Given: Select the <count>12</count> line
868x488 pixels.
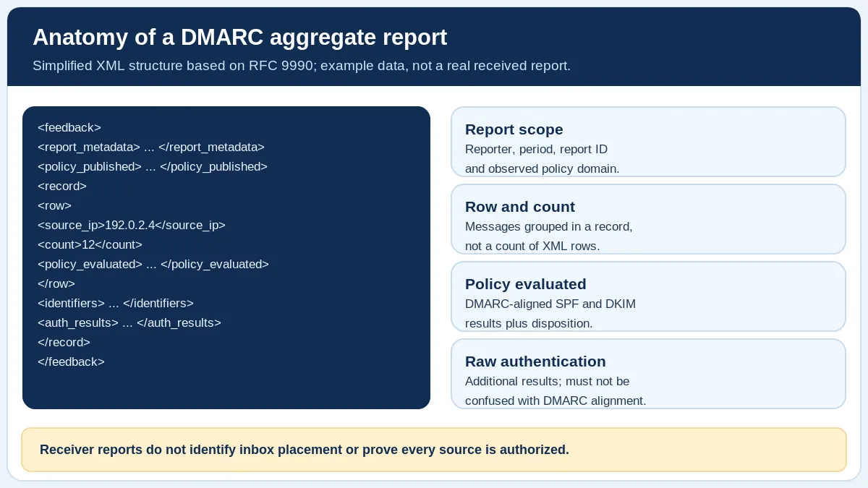Looking at the screenshot, I should coord(90,245).
